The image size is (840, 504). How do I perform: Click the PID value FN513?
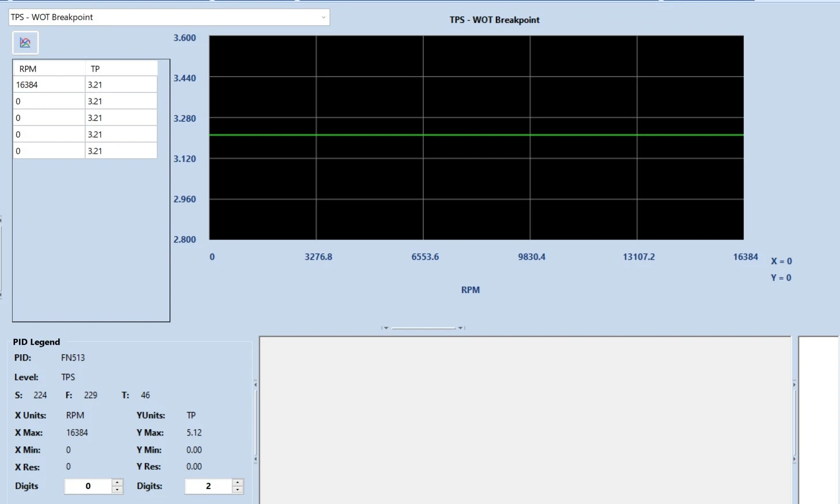73,358
